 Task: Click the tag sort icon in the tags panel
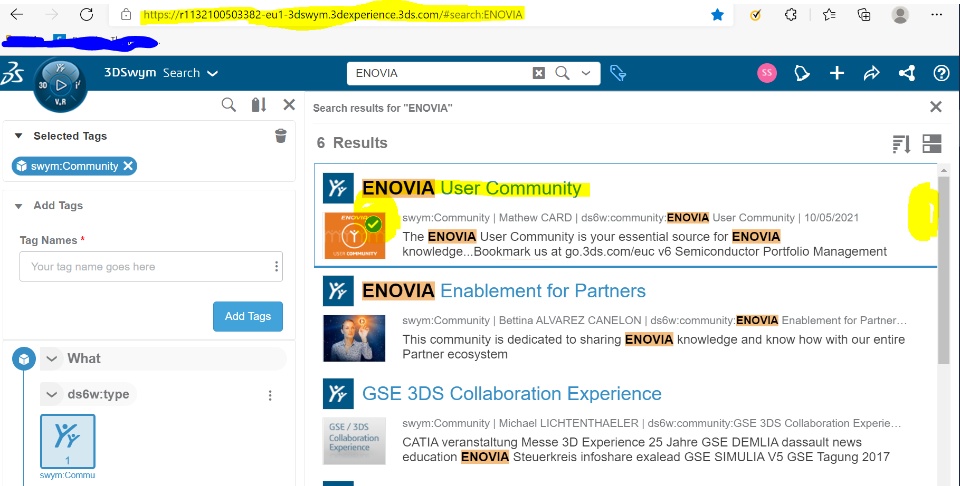[x=259, y=105]
